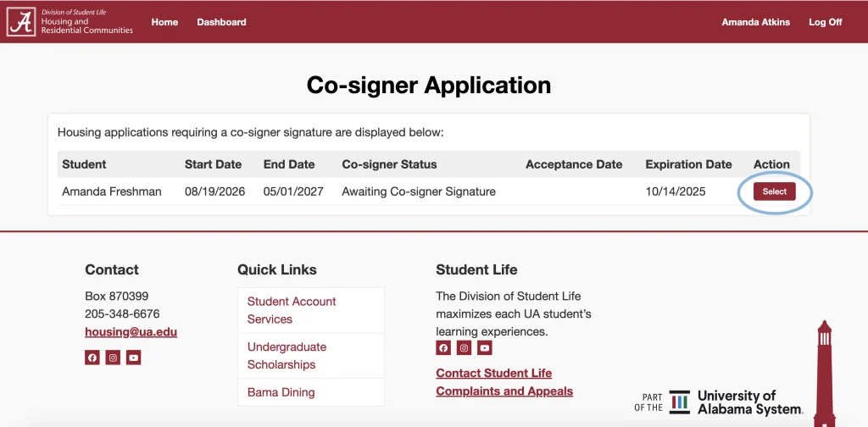
Task: Open the Dashboard menu item
Action: tap(221, 22)
